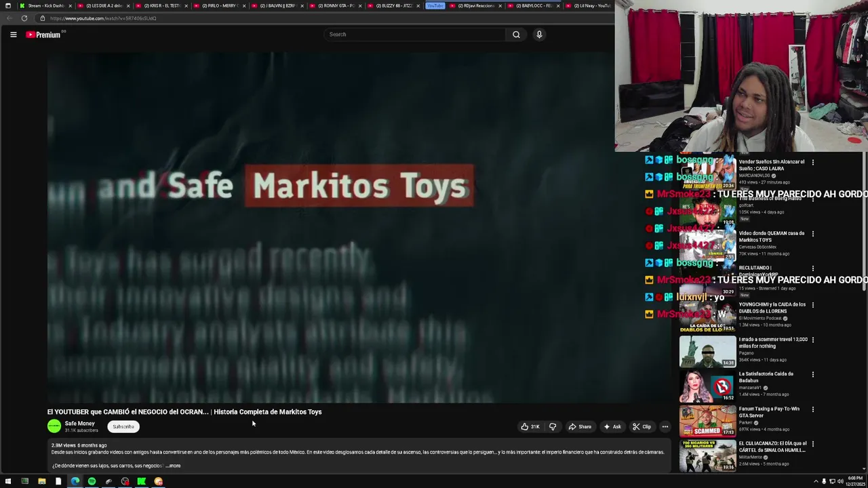The height and width of the screenshot is (488, 868).
Task: Go back with browser back arrow
Action: (9, 18)
